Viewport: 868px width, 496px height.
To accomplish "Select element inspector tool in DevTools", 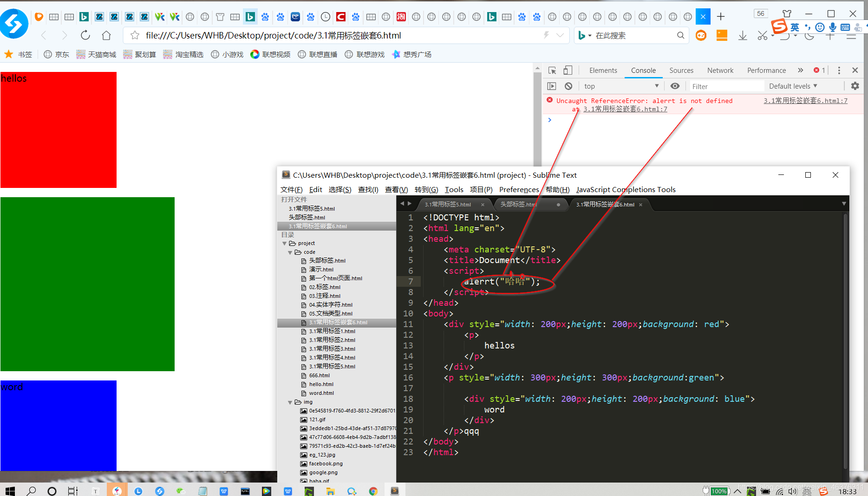I will click(552, 71).
